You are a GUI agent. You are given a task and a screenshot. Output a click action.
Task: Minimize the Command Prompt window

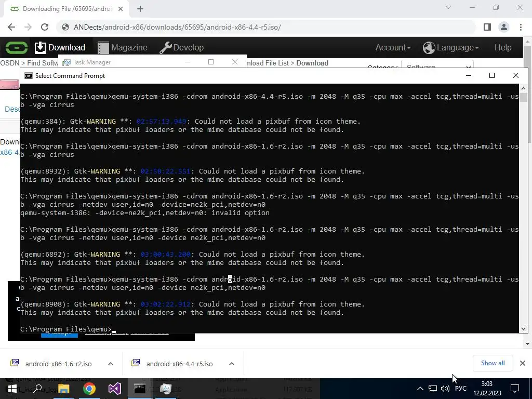pos(469,75)
